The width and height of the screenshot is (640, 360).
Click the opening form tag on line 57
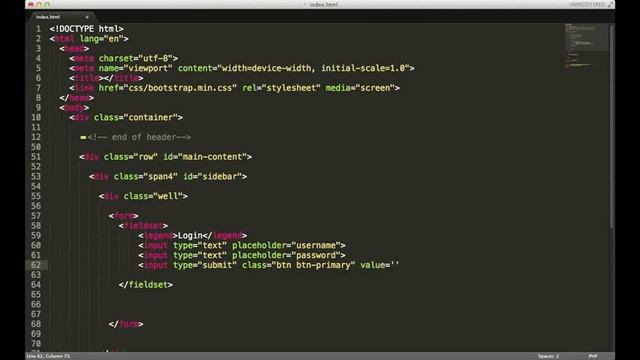(124, 216)
